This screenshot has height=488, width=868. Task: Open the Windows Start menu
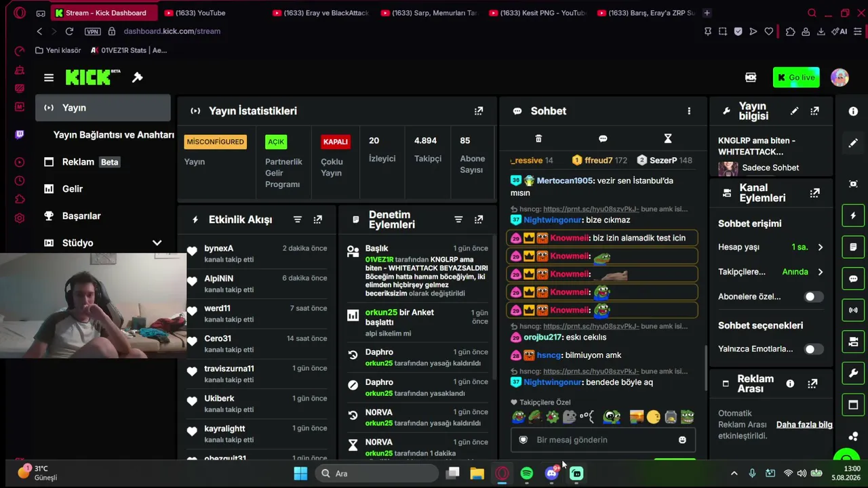coord(300,474)
